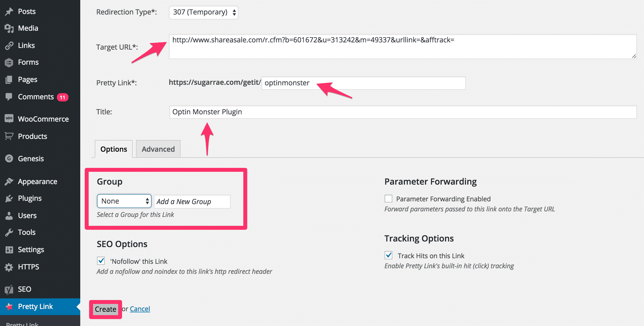Click the Pretty Link star icon
Viewport: 644px width, 326px height.
click(9, 306)
